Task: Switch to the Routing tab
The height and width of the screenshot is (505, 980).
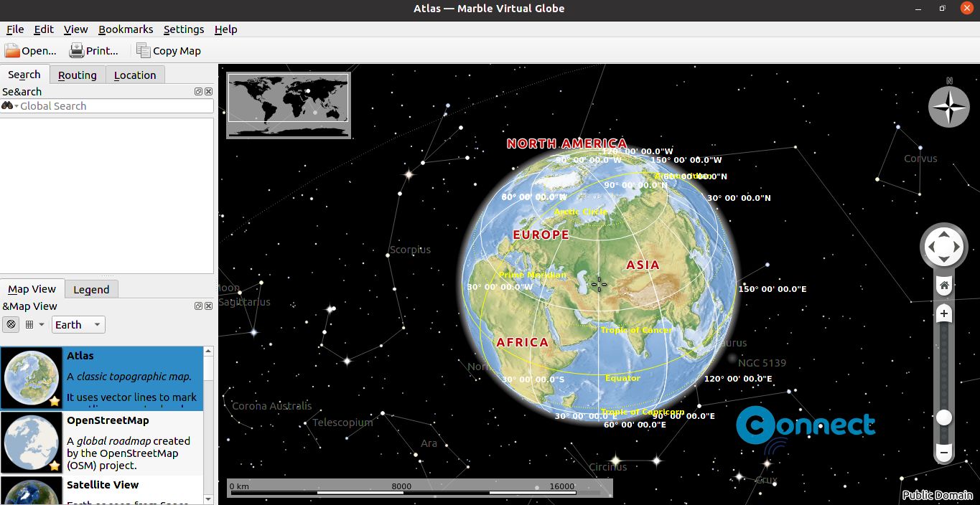Action: tap(78, 75)
